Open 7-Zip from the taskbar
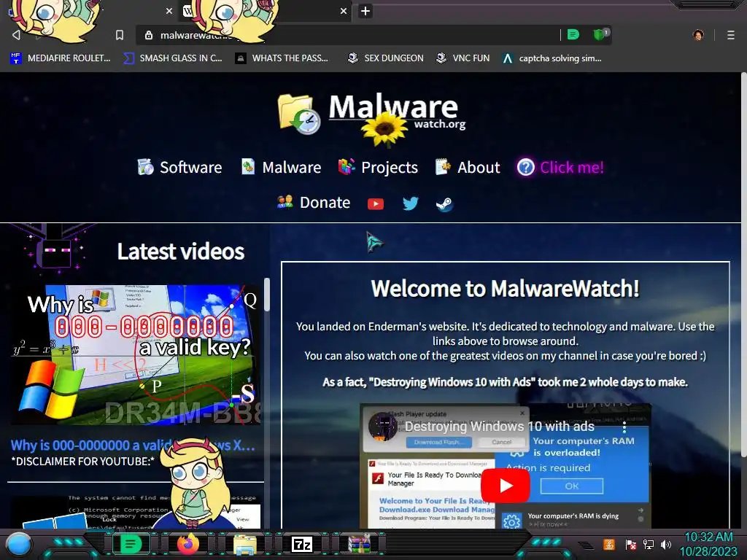This screenshot has height=560, width=747. pyautogui.click(x=302, y=544)
